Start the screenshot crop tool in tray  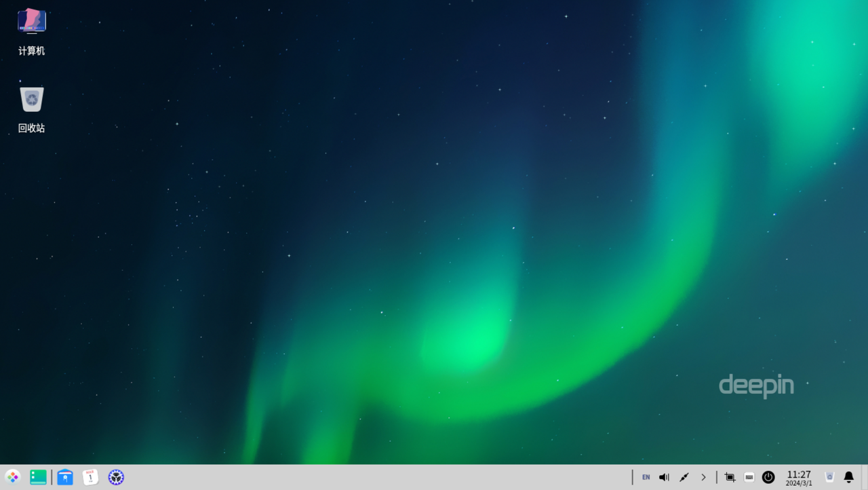[730, 477]
